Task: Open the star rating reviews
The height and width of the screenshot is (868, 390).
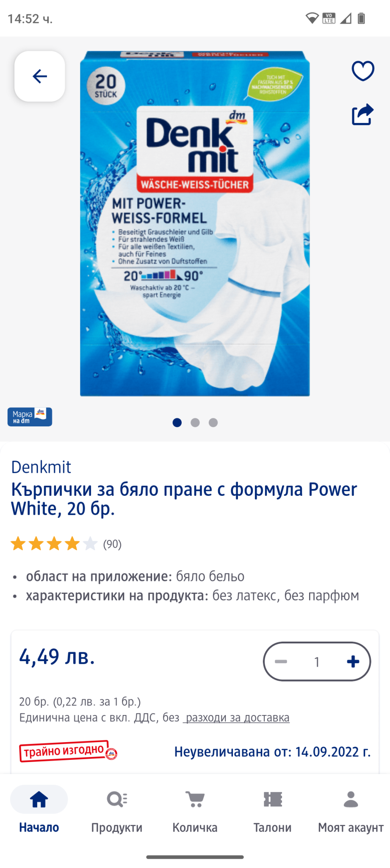Action: [54, 543]
